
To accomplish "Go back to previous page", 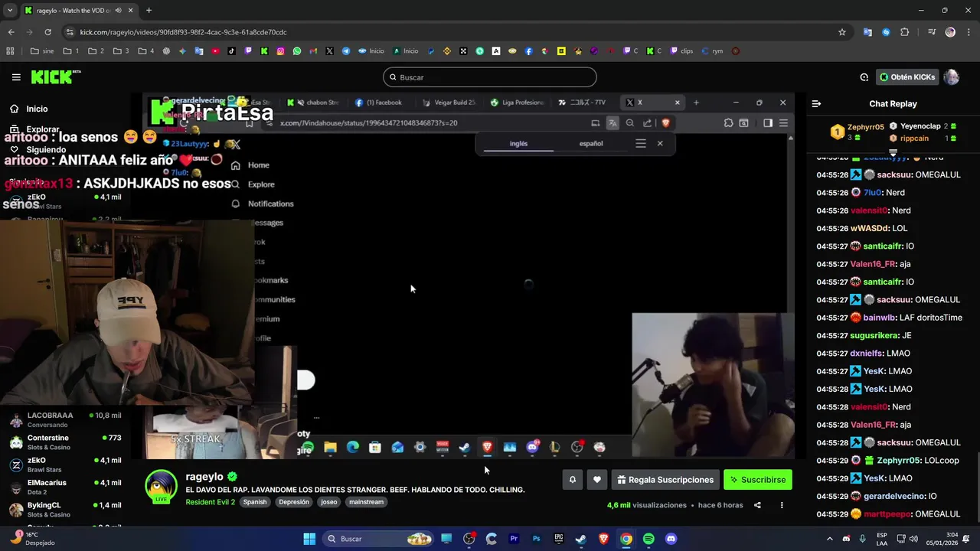I will pos(11,32).
